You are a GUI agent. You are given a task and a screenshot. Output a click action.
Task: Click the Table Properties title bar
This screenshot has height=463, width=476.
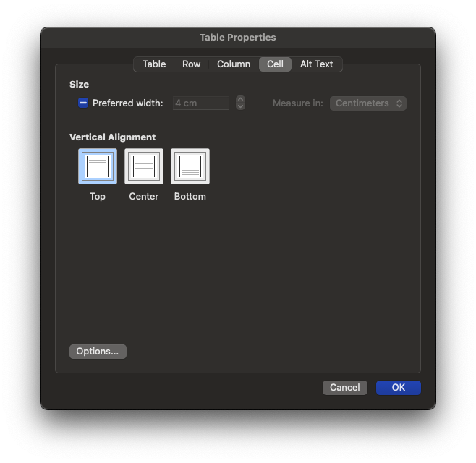(237, 38)
